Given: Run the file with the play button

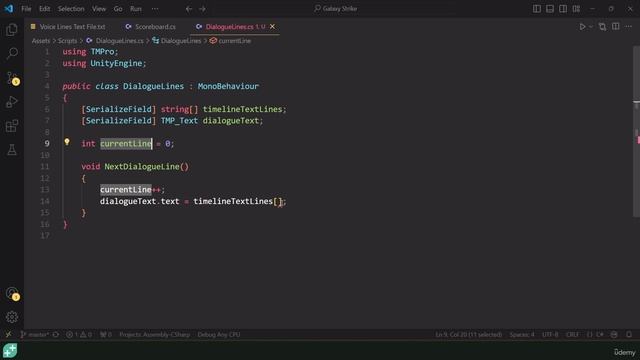Looking at the screenshot, I should coord(582,27).
